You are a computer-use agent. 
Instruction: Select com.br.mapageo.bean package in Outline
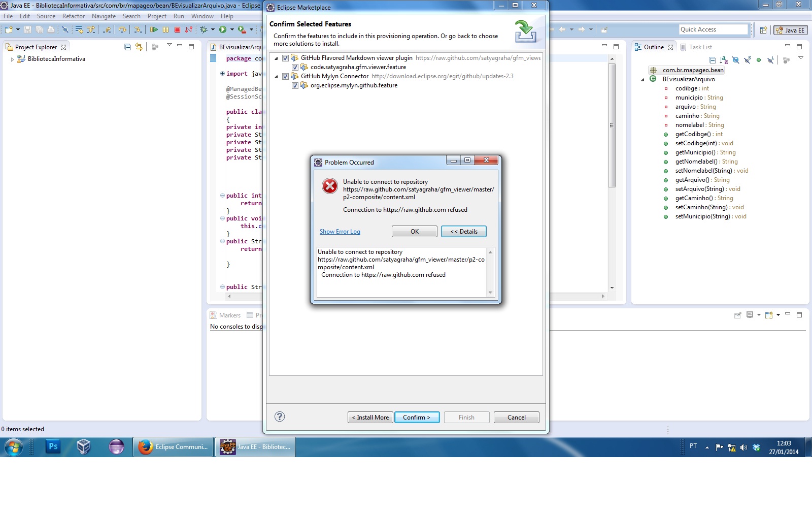(x=688, y=70)
